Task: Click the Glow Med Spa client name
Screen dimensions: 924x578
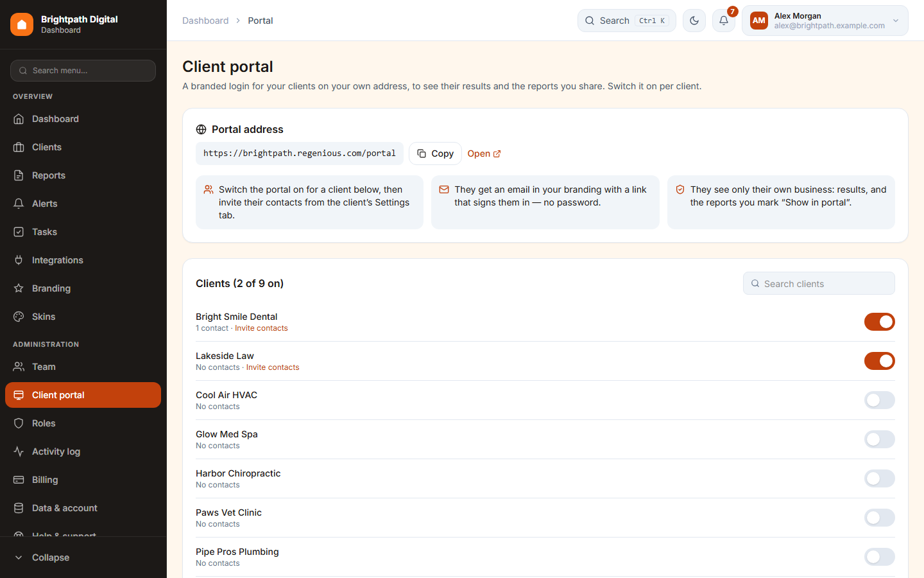Action: tap(227, 434)
